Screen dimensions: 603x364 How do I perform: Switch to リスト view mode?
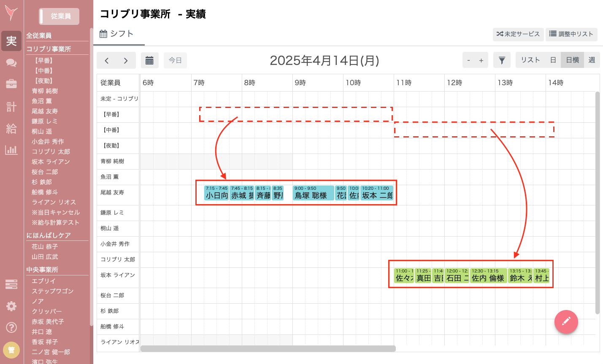[531, 60]
